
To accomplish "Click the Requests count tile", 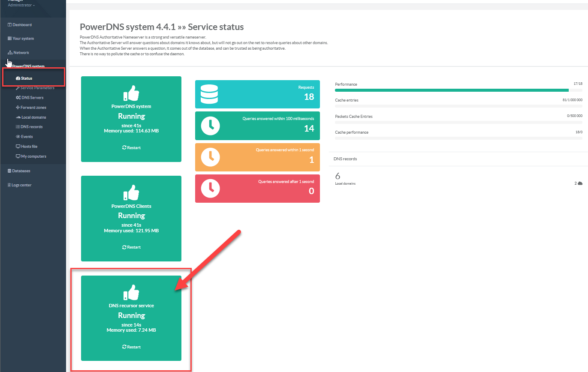I will pos(257,94).
